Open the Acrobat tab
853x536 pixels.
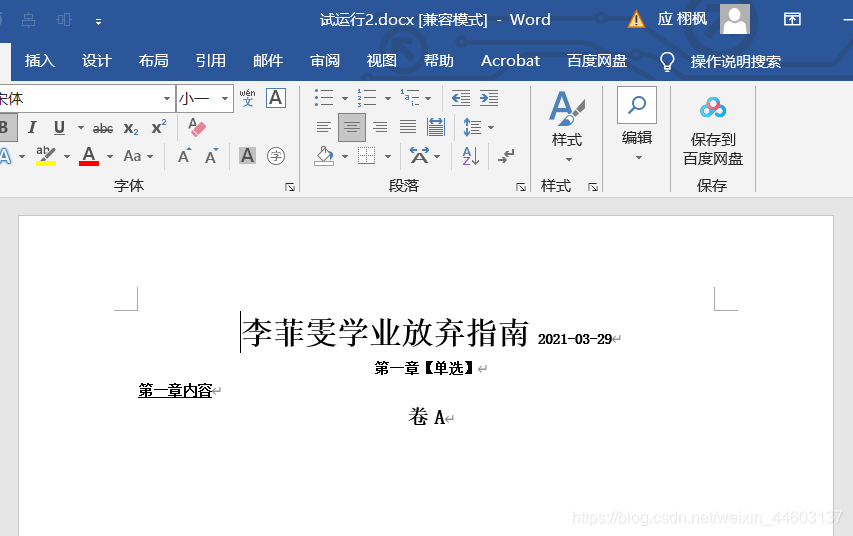click(510, 61)
